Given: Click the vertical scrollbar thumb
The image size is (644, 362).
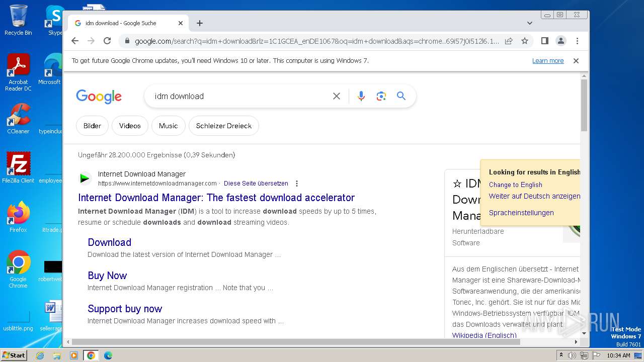Looking at the screenshot, I should [584, 105].
